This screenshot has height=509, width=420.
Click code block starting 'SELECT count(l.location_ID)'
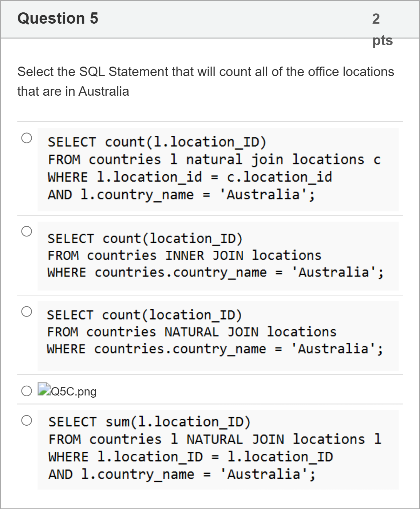tap(218, 169)
